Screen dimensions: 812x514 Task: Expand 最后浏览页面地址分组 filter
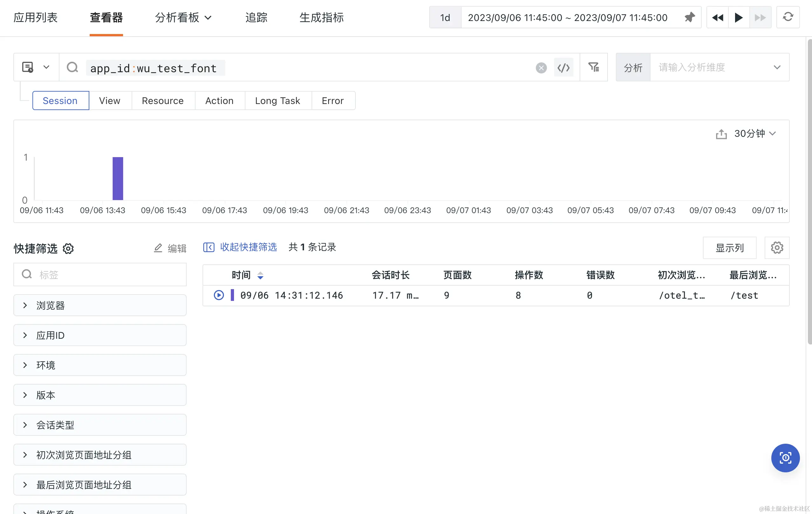[x=100, y=485]
